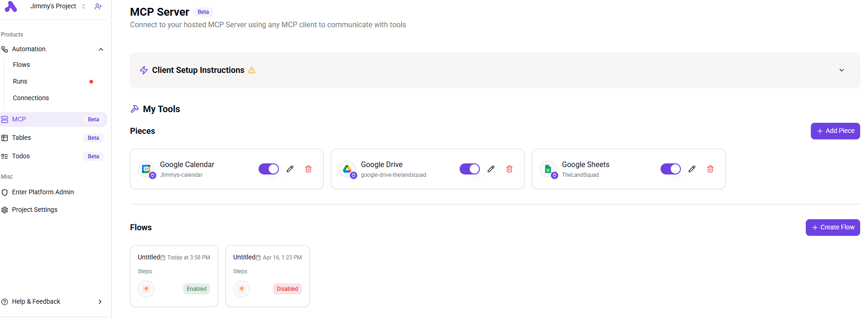Click the Activepieces logo icon
Screen dimensions: 868x318
[x=11, y=6]
